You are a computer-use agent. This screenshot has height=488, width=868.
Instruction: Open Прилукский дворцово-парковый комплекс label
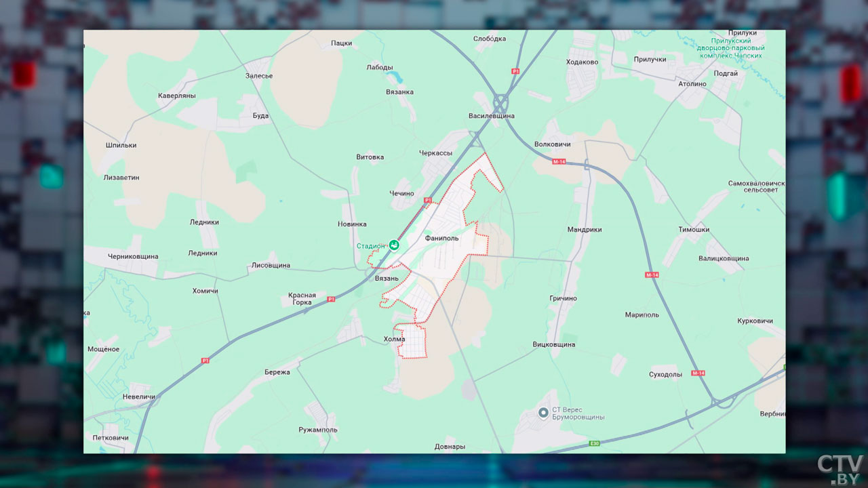click(x=730, y=48)
